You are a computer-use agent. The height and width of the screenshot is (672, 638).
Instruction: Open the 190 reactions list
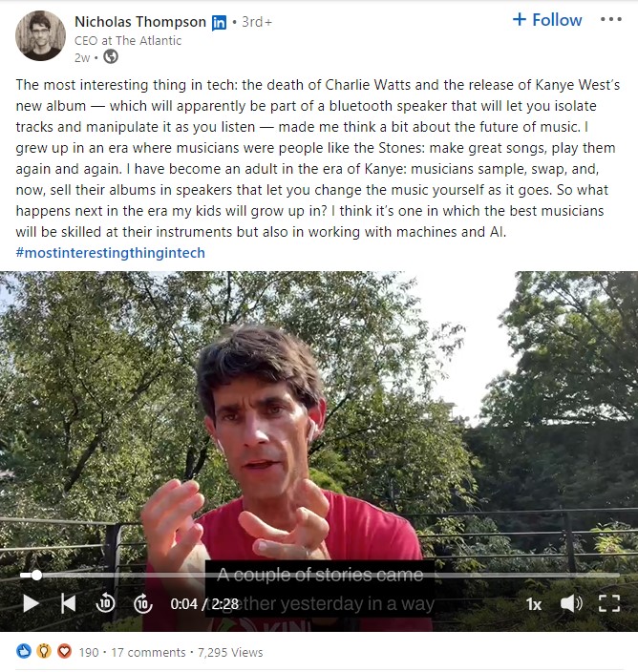coord(89,652)
